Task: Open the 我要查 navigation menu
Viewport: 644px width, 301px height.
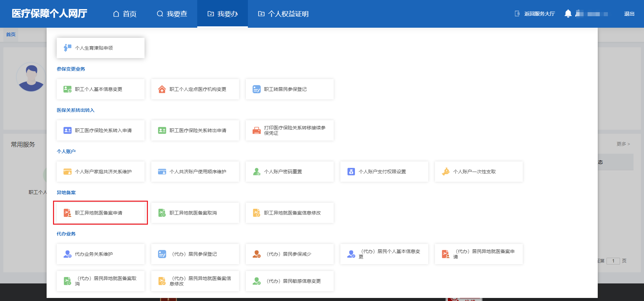Action: (x=172, y=14)
